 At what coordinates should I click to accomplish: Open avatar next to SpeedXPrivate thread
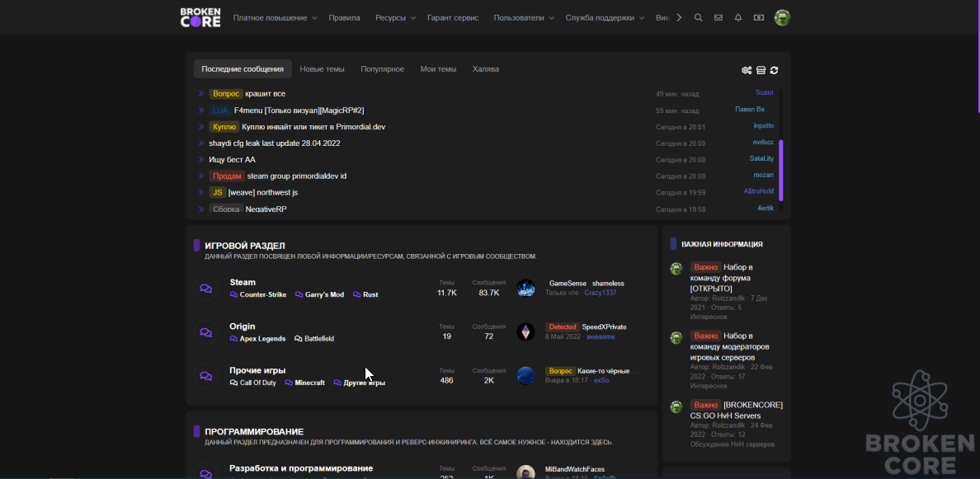coord(525,331)
